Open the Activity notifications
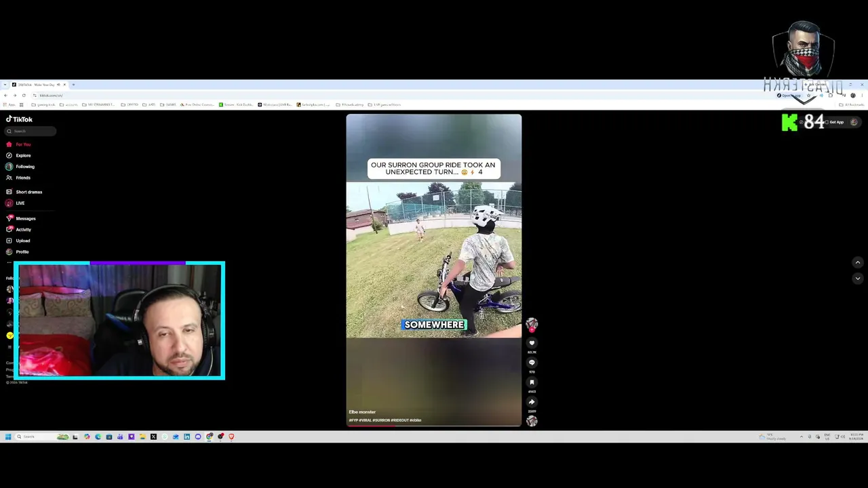Screen dimensions: 868x488 pos(19,230)
